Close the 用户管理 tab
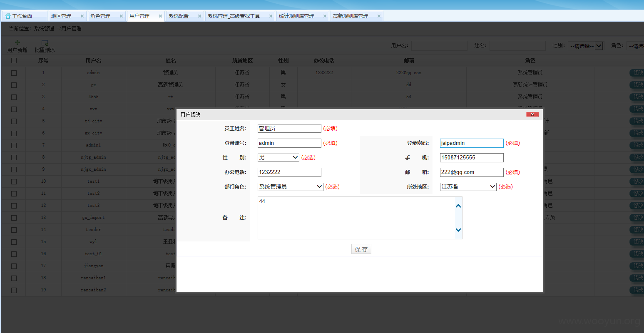Image resolution: width=644 pixels, height=333 pixels. (160, 16)
